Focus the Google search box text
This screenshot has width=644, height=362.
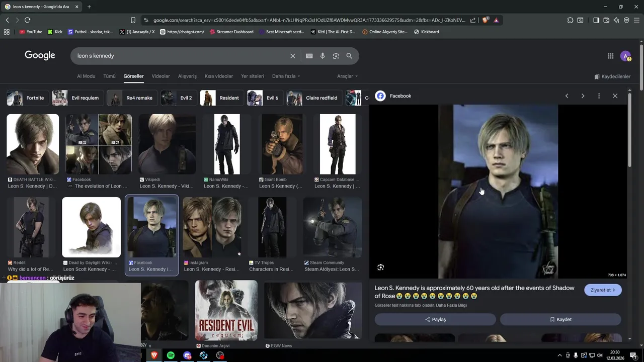pos(181,56)
